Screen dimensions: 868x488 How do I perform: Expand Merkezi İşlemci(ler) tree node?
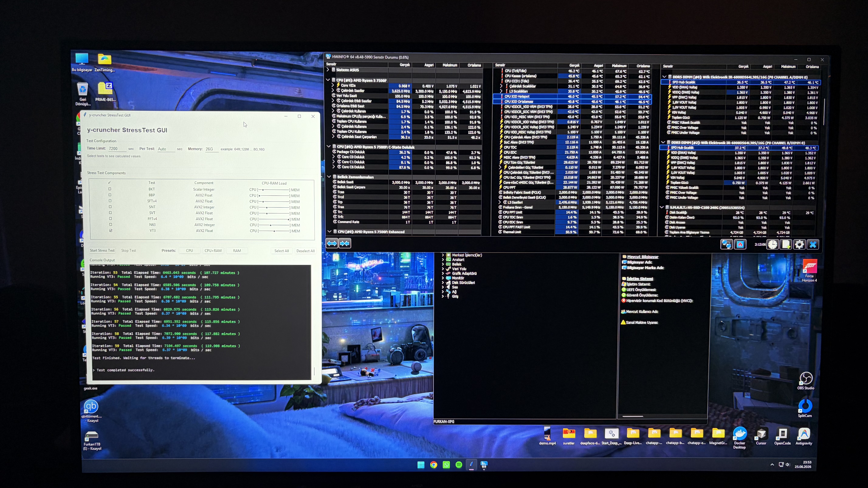[443, 255]
